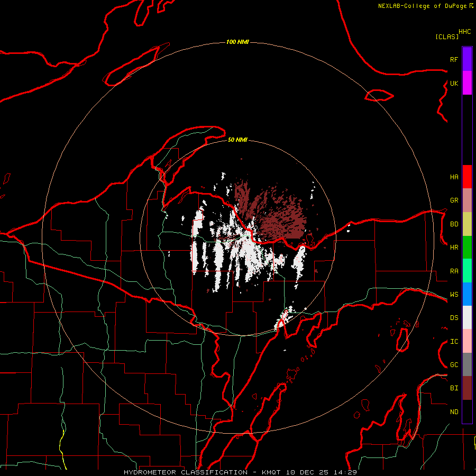Click the RA light green legend swatch
The width and height of the screenshot is (476, 476).
click(x=467, y=271)
